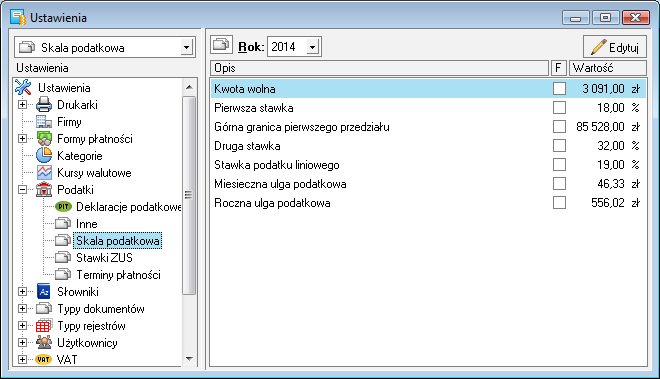Click the green PIT declarations icon

click(x=63, y=206)
